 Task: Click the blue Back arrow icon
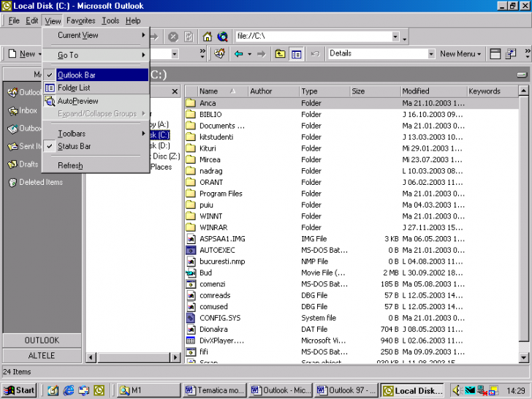point(238,54)
